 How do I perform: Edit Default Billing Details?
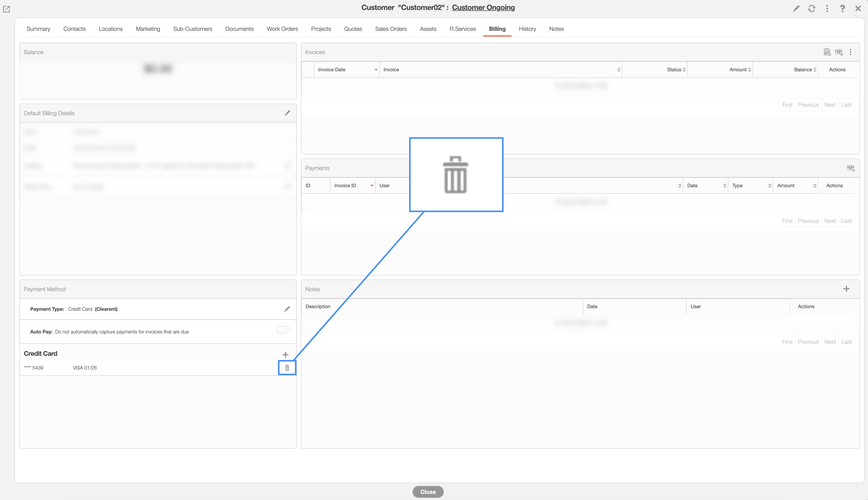click(x=287, y=113)
